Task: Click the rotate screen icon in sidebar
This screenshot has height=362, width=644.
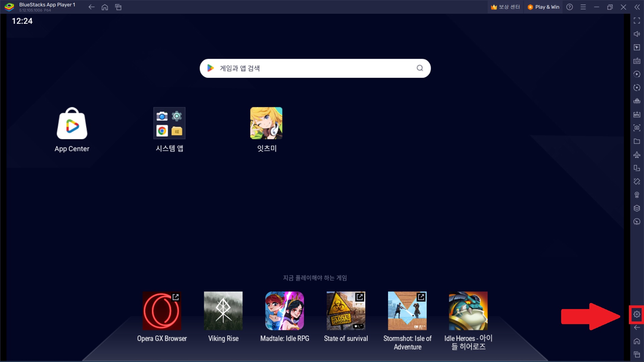Action: point(637,168)
